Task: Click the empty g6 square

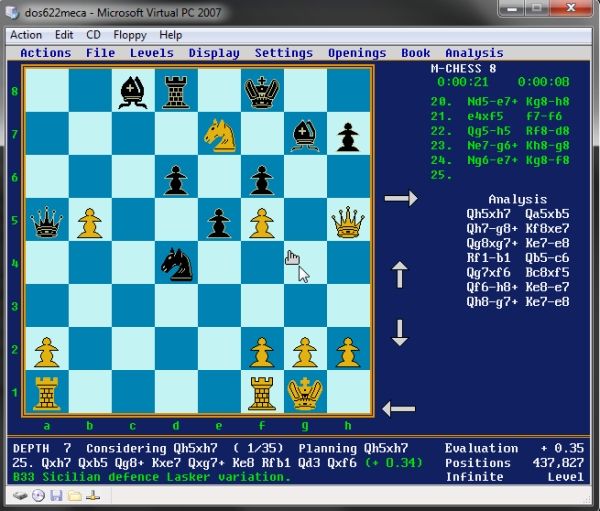Action: (305, 176)
